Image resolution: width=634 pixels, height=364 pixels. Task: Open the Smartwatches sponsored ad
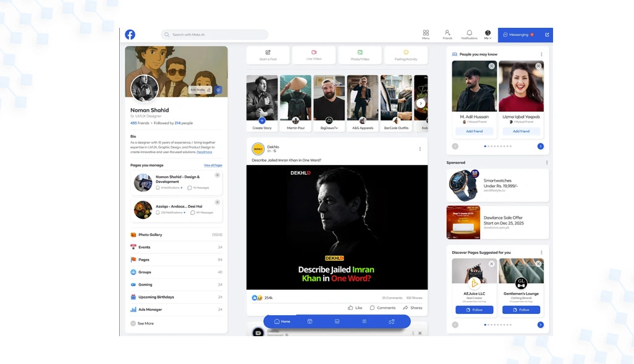click(497, 185)
